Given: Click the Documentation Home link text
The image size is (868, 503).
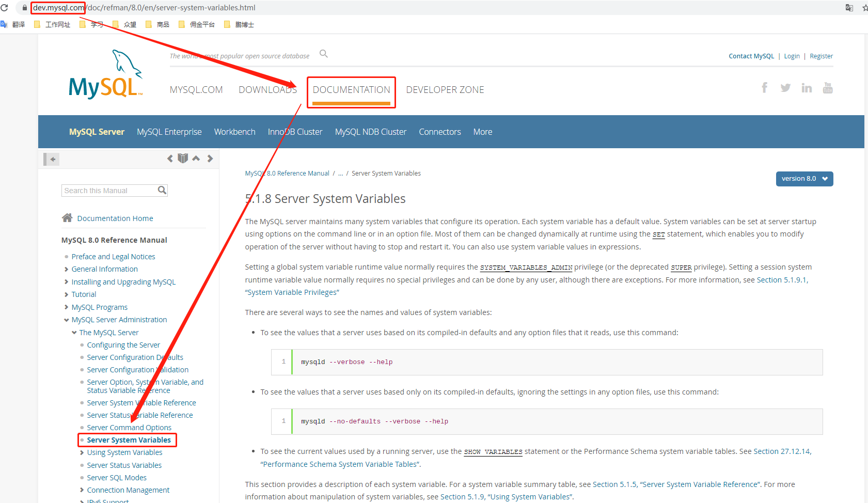Looking at the screenshot, I should point(115,218).
